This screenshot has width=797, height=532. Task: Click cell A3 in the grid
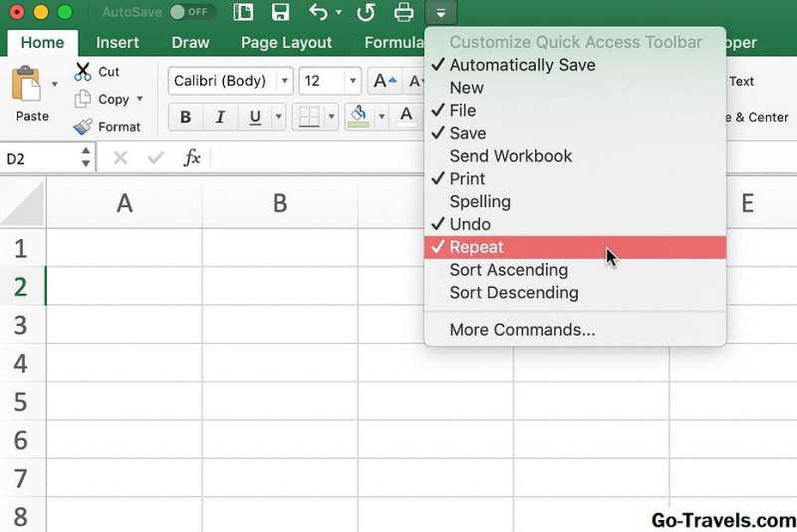coord(125,325)
